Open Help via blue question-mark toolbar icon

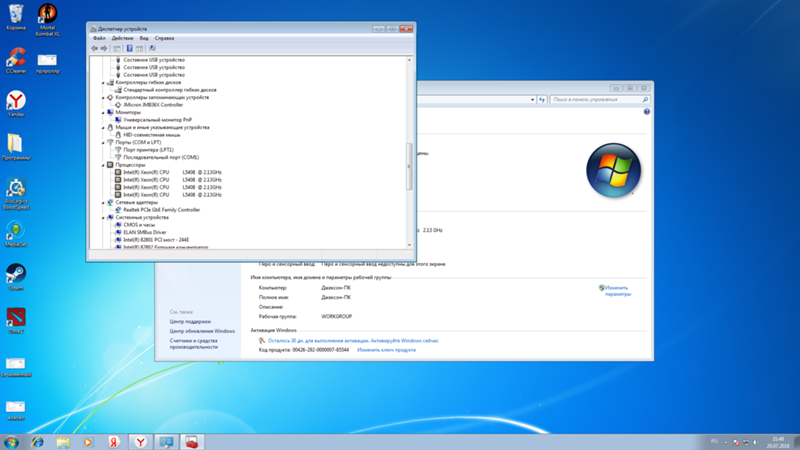tap(130, 48)
